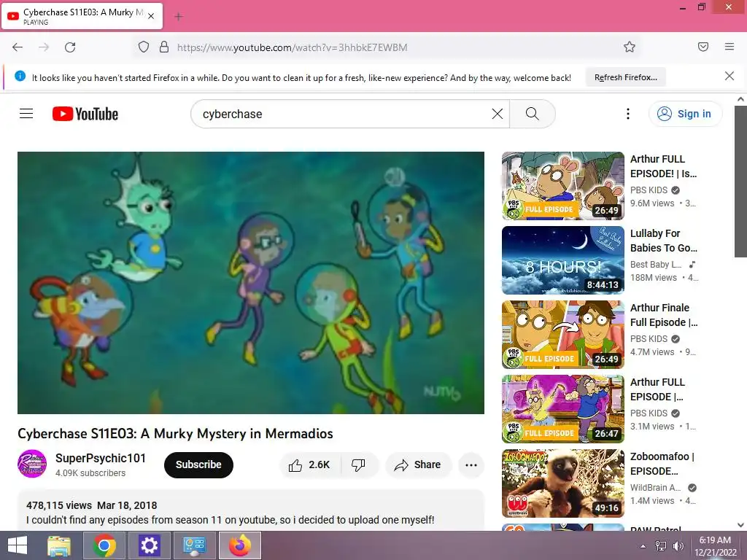The image size is (747, 560).
Task: Go back to previous page in Firefox
Action: click(18, 47)
